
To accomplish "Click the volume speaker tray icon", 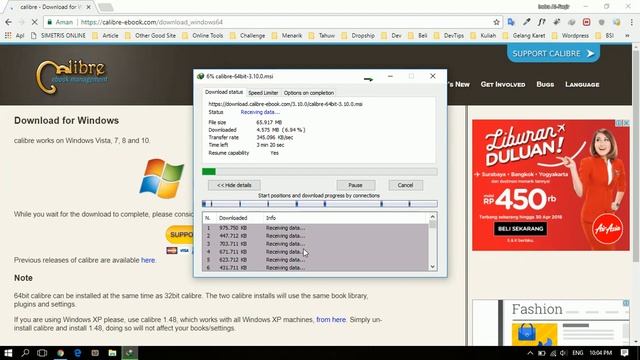I will (x=564, y=353).
